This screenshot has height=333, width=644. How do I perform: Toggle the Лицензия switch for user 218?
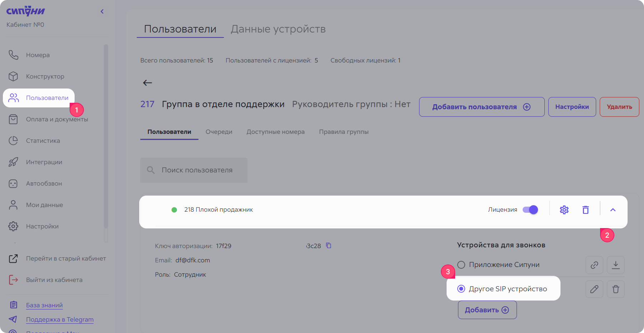coord(530,210)
